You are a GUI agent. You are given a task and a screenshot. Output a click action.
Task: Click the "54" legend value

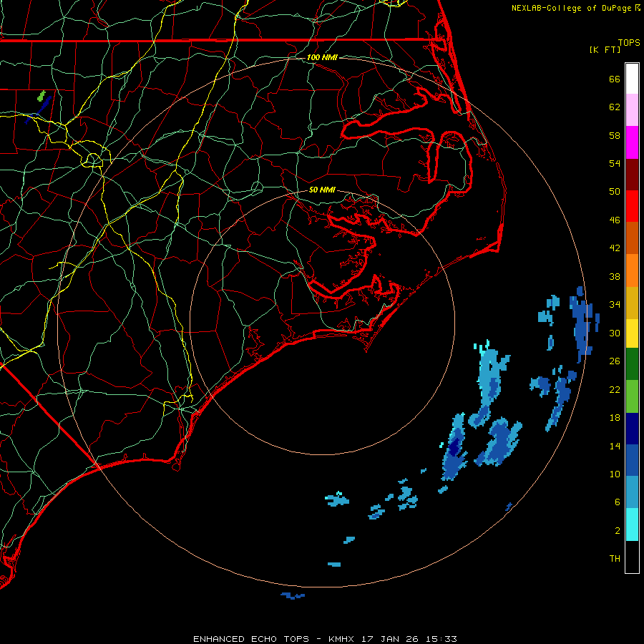615,163
